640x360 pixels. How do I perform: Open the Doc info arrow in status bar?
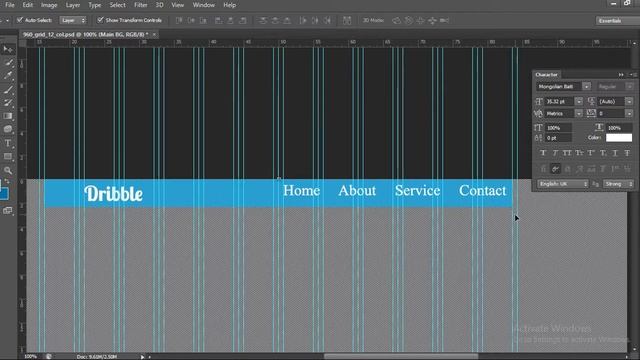point(142,357)
